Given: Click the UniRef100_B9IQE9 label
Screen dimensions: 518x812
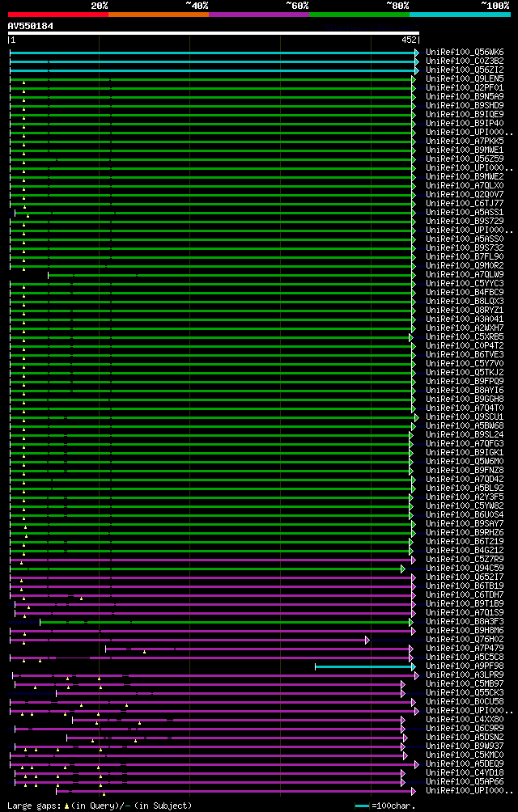Looking at the screenshot, I should [465, 115].
